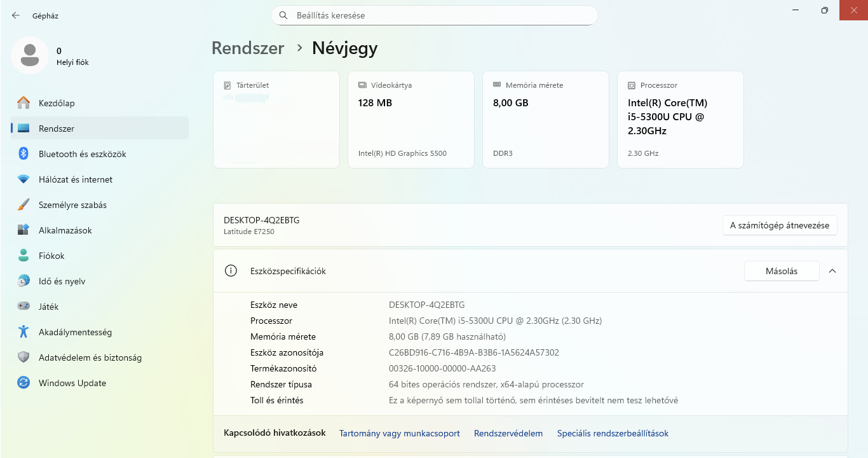868x458 pixels.
Task: Click the Memória mérete 8,00 GB card
Action: [x=546, y=120]
